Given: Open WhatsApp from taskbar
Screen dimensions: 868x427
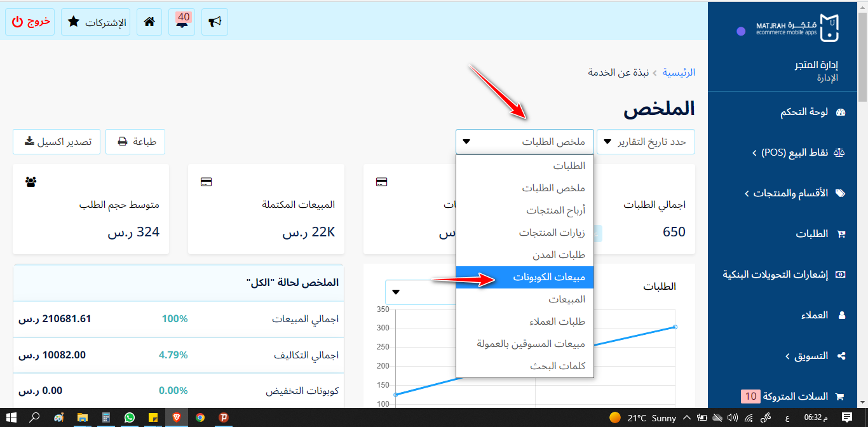Looking at the screenshot, I should point(130,417).
